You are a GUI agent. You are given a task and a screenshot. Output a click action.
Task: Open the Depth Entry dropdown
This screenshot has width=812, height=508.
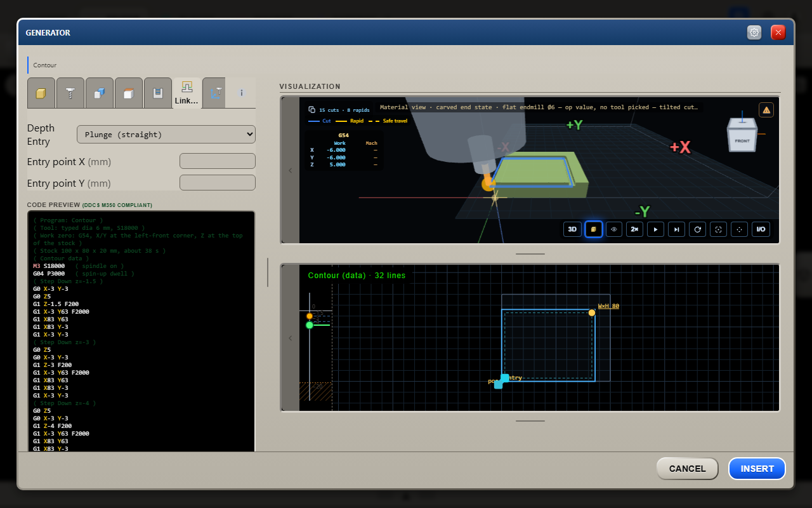(166, 135)
